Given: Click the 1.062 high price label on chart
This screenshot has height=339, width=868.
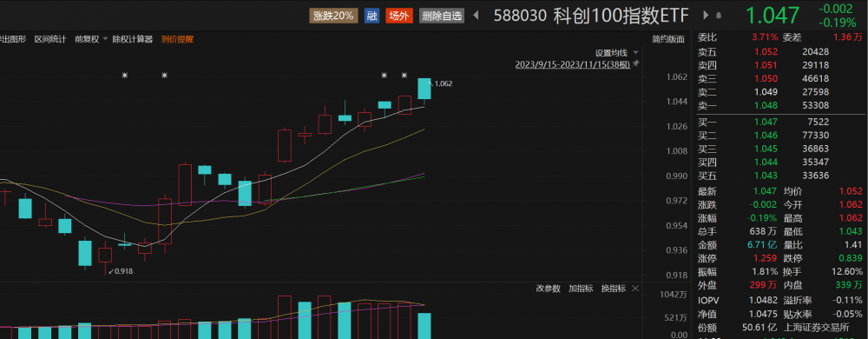Looking at the screenshot, I should click(x=444, y=83).
